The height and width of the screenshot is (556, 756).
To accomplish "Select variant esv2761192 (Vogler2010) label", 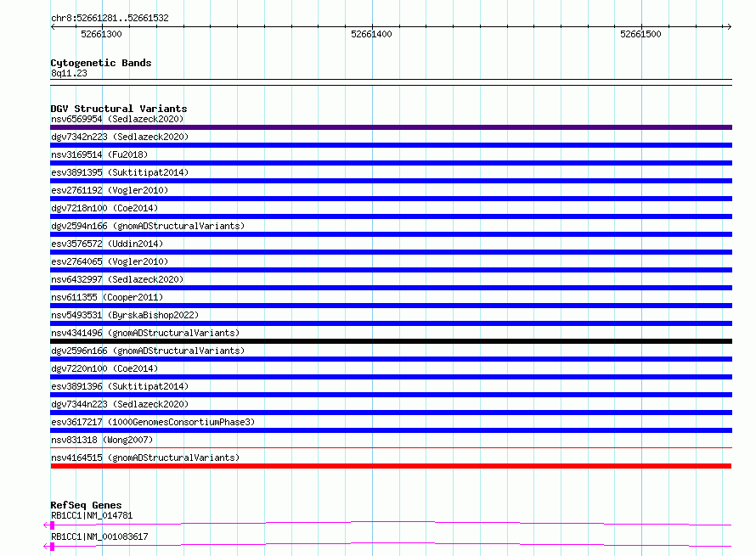I will 110,190.
